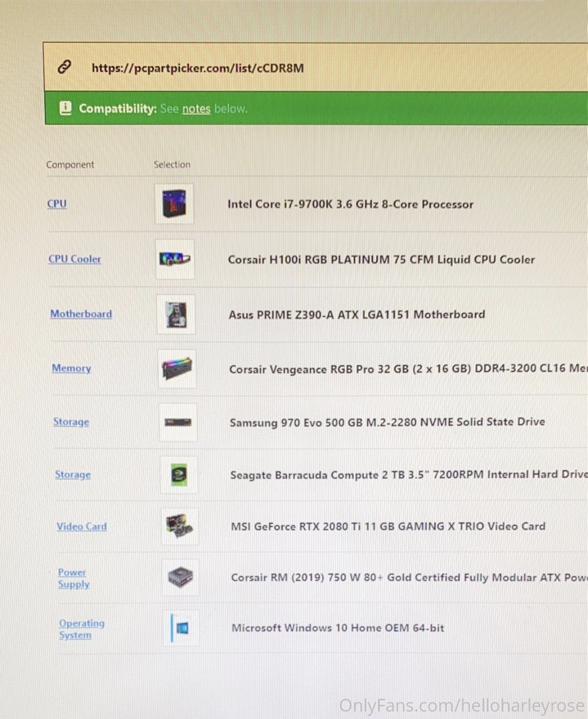Click the compatibility notes book icon
This screenshot has height=719, width=588.
coord(65,108)
